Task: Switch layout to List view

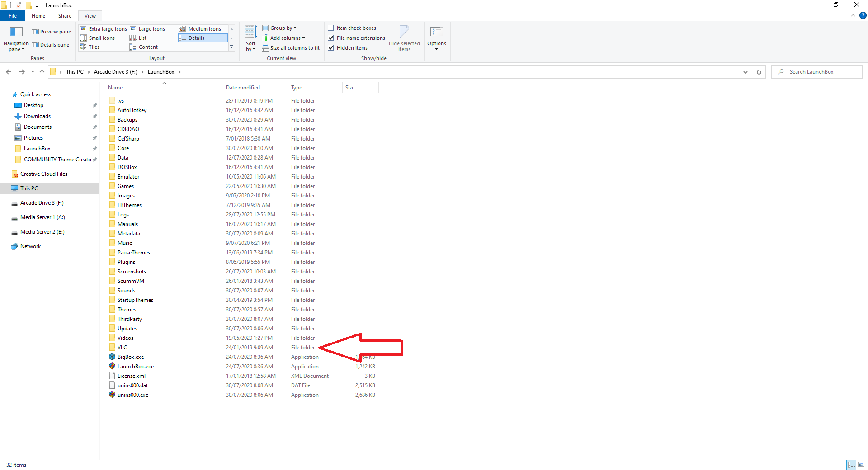Action: click(138, 38)
